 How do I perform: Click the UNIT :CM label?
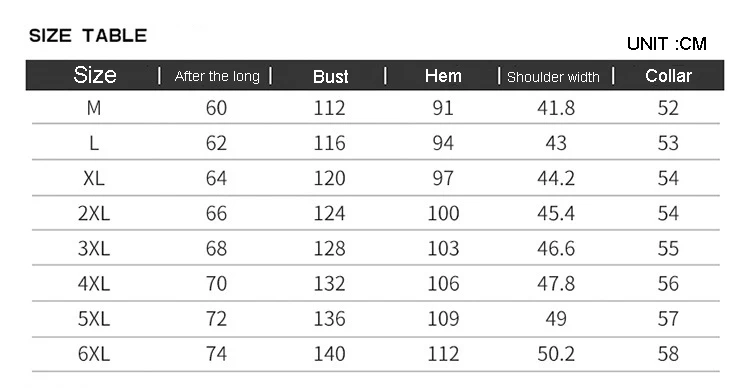point(667,44)
